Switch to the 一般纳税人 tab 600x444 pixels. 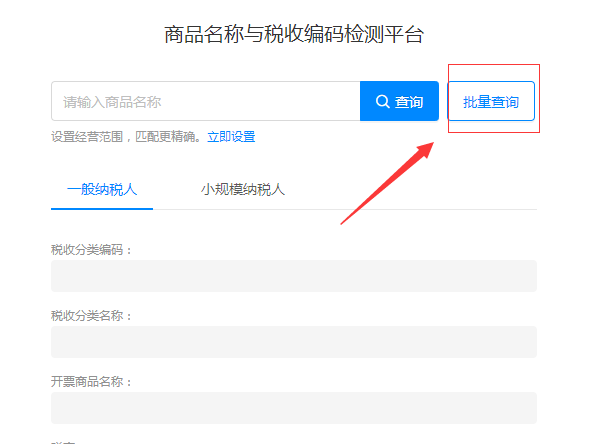click(102, 189)
